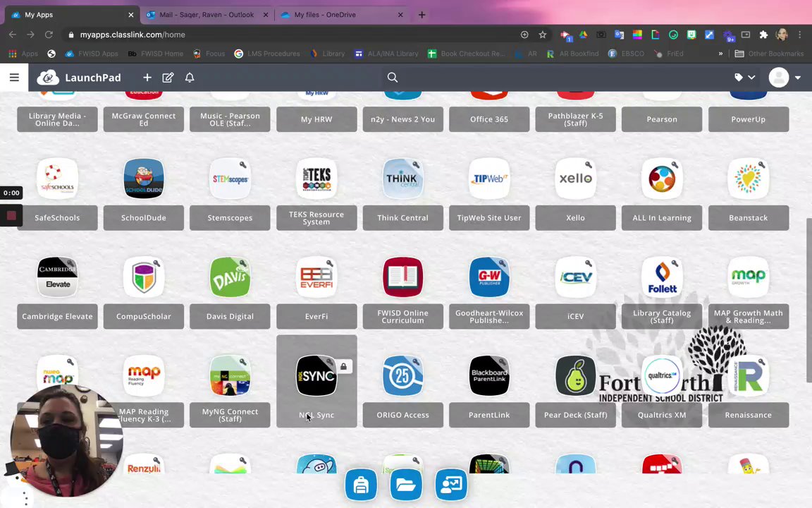
Task: Enter LaunchPad edit mode pencil icon
Action: point(168,77)
